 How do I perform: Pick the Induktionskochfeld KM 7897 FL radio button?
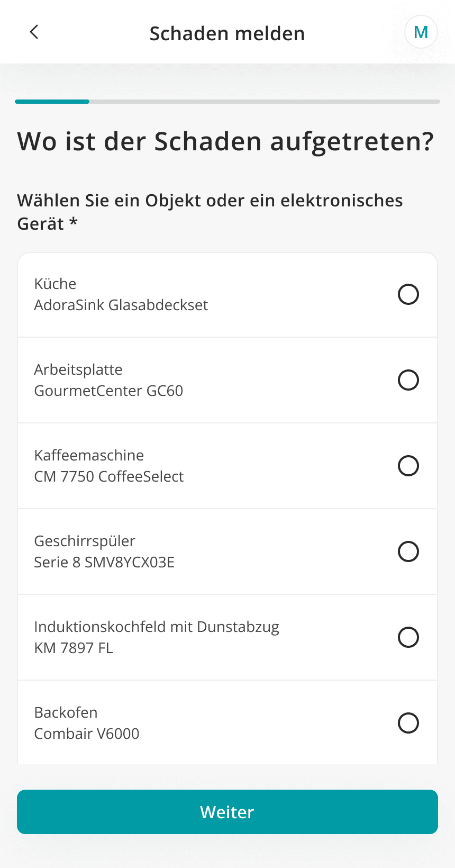point(408,637)
